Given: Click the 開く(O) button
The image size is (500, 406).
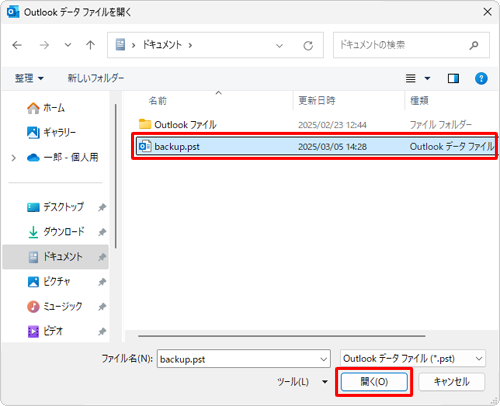Looking at the screenshot, I should (x=374, y=382).
